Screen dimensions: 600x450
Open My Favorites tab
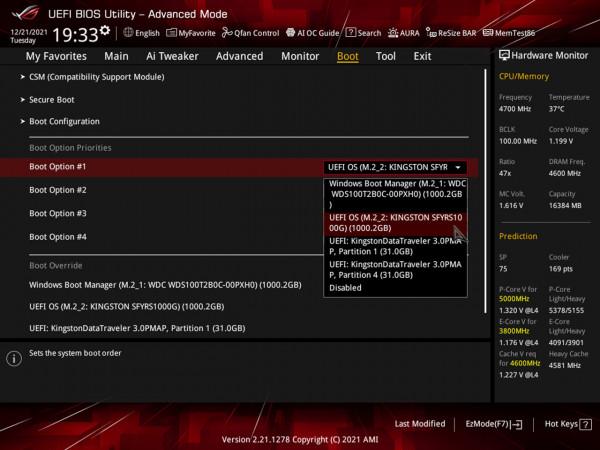(x=56, y=56)
